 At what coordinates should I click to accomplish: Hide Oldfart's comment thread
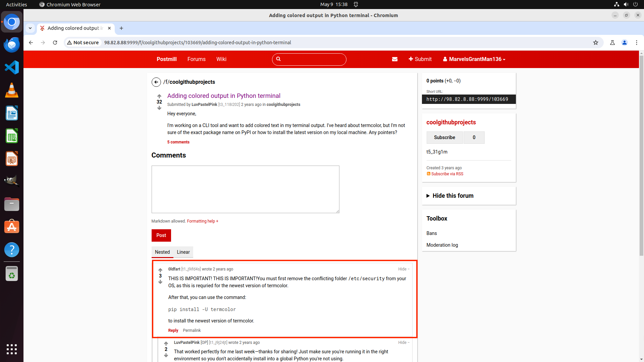click(404, 269)
